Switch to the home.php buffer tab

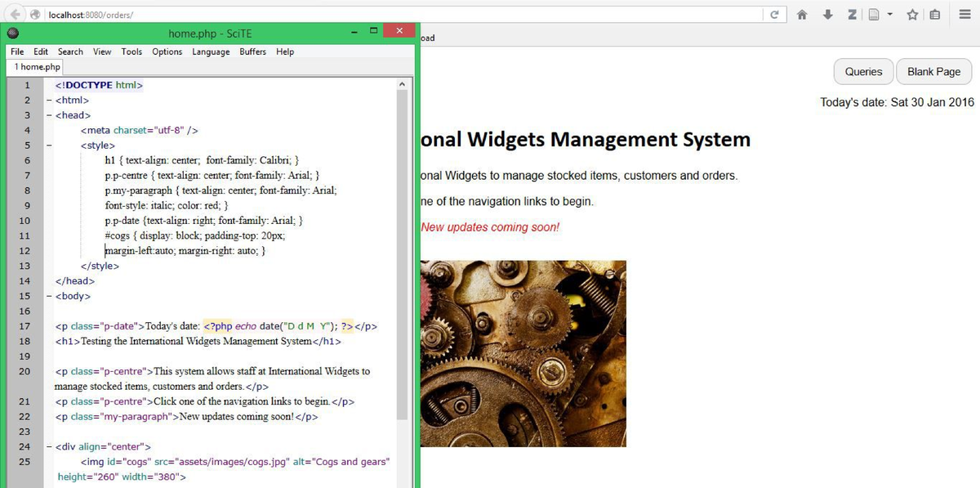pos(37,67)
